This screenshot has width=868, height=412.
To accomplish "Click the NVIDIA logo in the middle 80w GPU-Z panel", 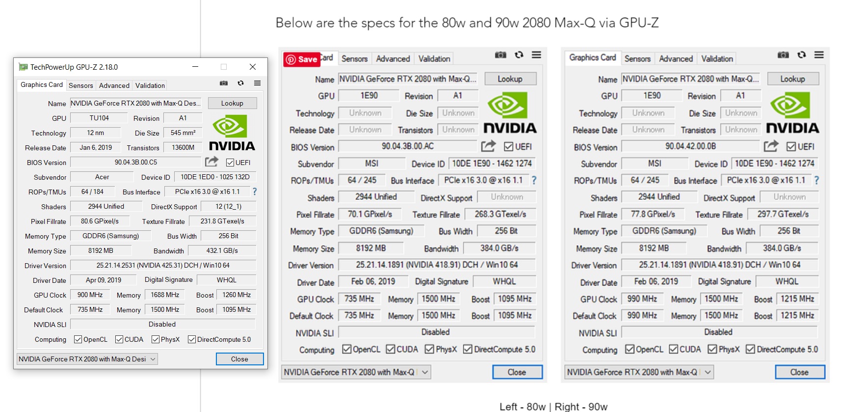I will 510,113.
